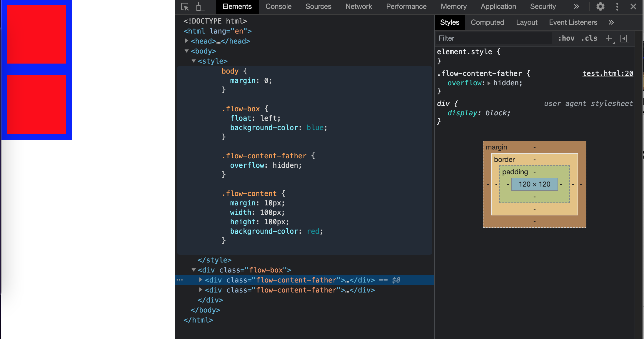The height and width of the screenshot is (339, 644).
Task: Click new style rule plus icon
Action: 608,38
